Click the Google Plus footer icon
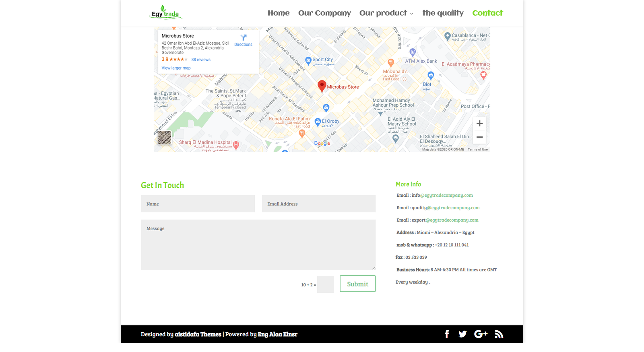Screen dimensions: 644x352 click(x=481, y=334)
